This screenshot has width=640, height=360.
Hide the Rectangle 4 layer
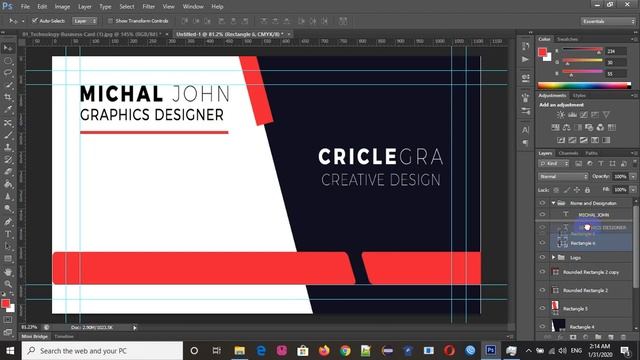click(x=542, y=327)
